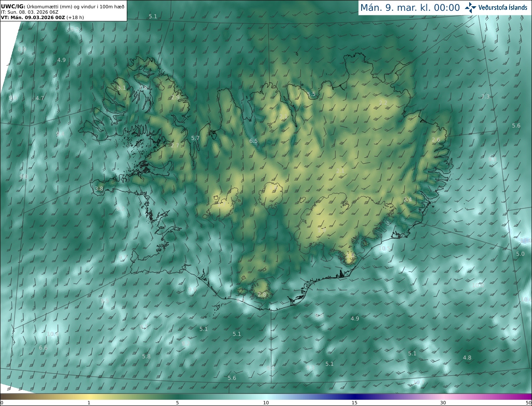The height and width of the screenshot is (406, 532).
Task: Click the 5.7 value label on the map
Action: tap(195, 138)
